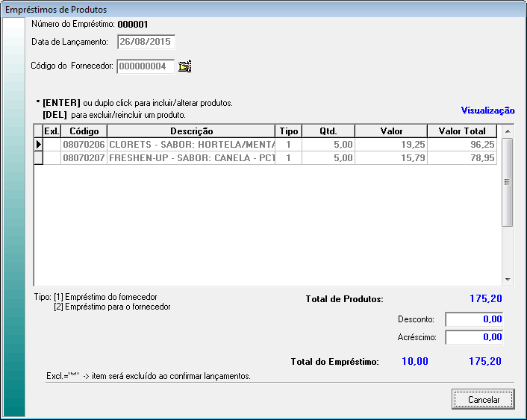Click the Acréscimo input field
The image size is (527, 420).
474,337
